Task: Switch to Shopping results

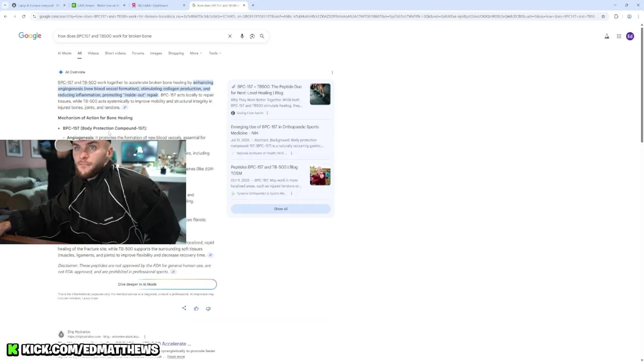Action: tap(176, 53)
